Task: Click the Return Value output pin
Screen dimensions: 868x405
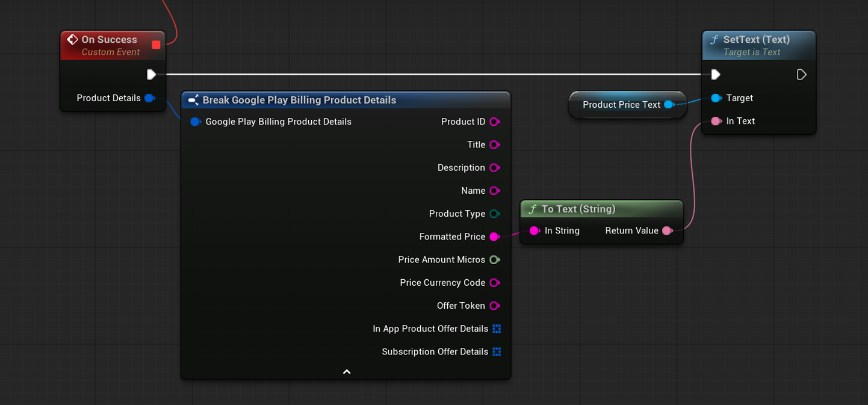Action: click(667, 230)
